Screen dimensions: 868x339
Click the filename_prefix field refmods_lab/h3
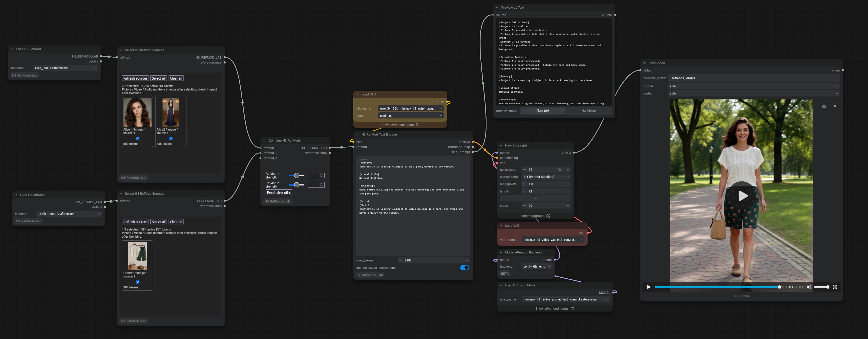pyautogui.click(x=754, y=78)
